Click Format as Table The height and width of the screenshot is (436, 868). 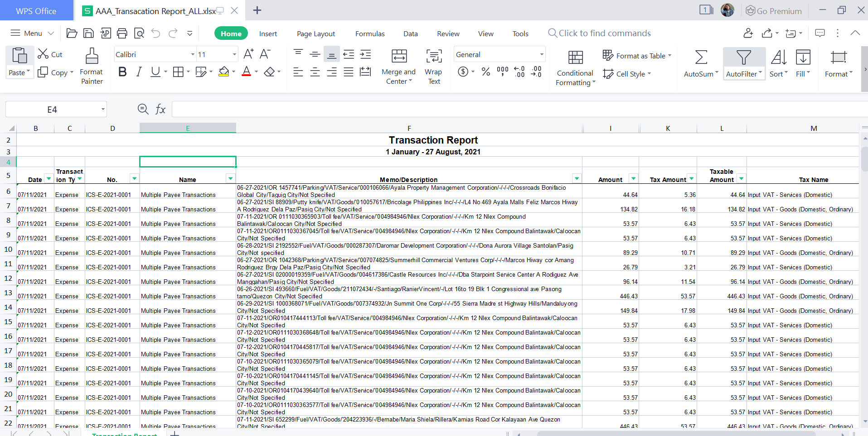637,56
